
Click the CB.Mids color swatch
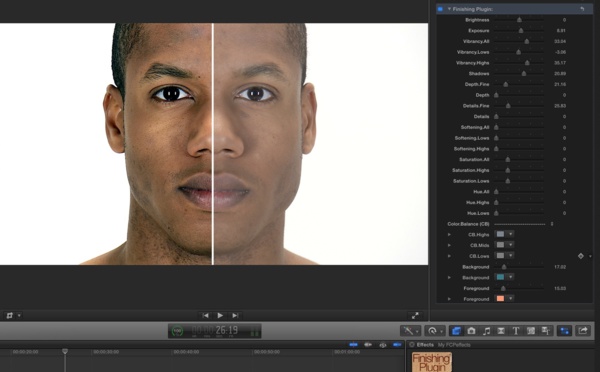click(x=501, y=245)
